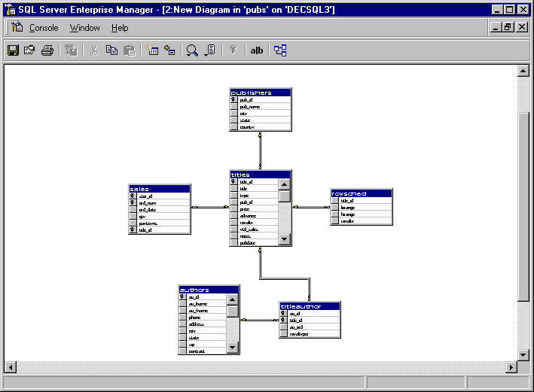Click the authors table scrollbar thumb
This screenshot has width=534, height=392.
click(x=233, y=311)
